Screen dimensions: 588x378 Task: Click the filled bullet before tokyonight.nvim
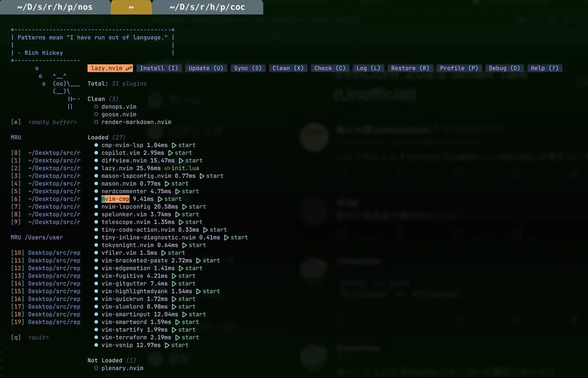pyautogui.click(x=96, y=245)
